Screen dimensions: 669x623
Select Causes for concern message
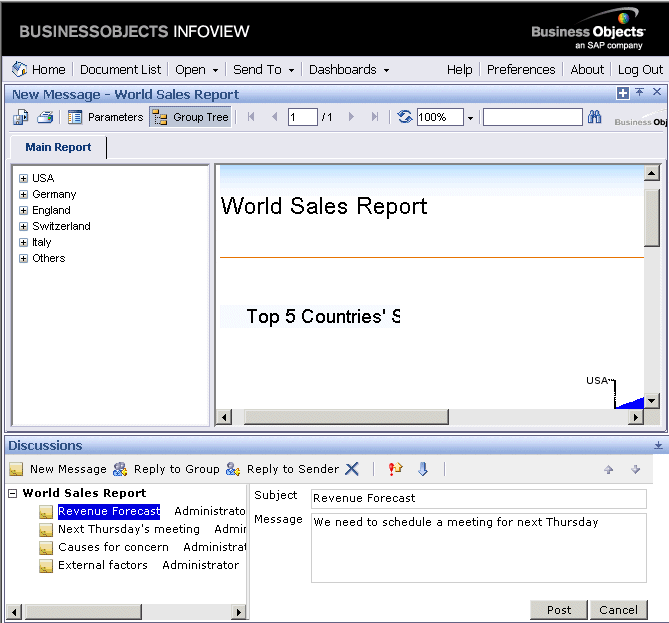[113, 547]
